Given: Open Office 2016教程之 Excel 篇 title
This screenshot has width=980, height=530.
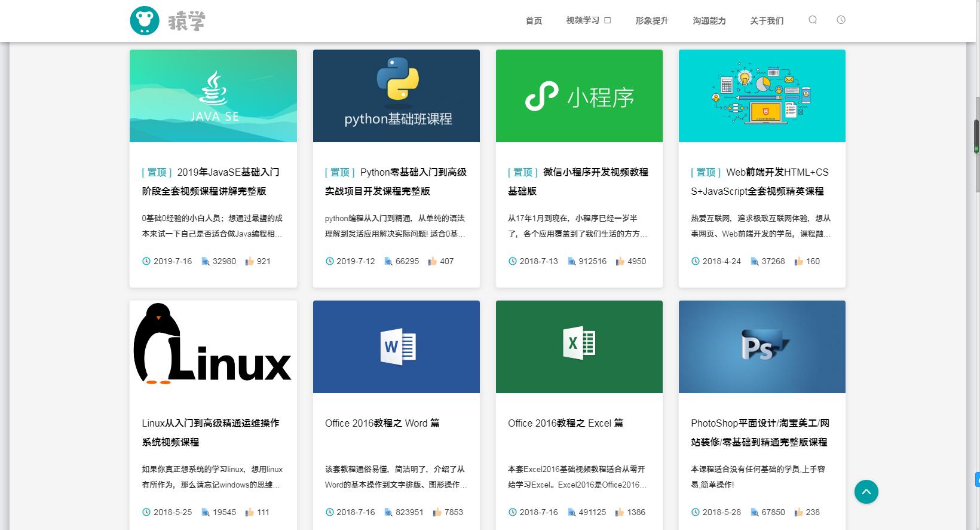Looking at the screenshot, I should (565, 423).
